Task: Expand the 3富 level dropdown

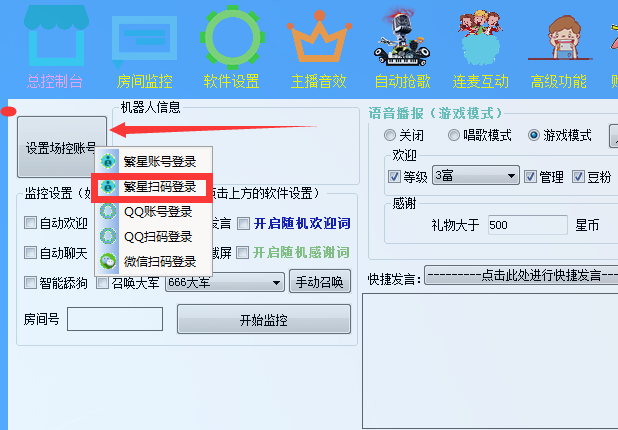Action: pos(475,176)
